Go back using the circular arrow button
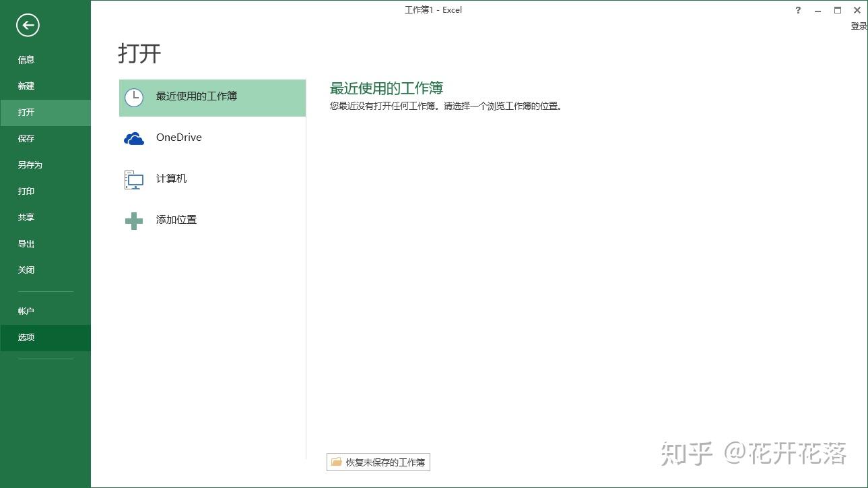 point(28,26)
